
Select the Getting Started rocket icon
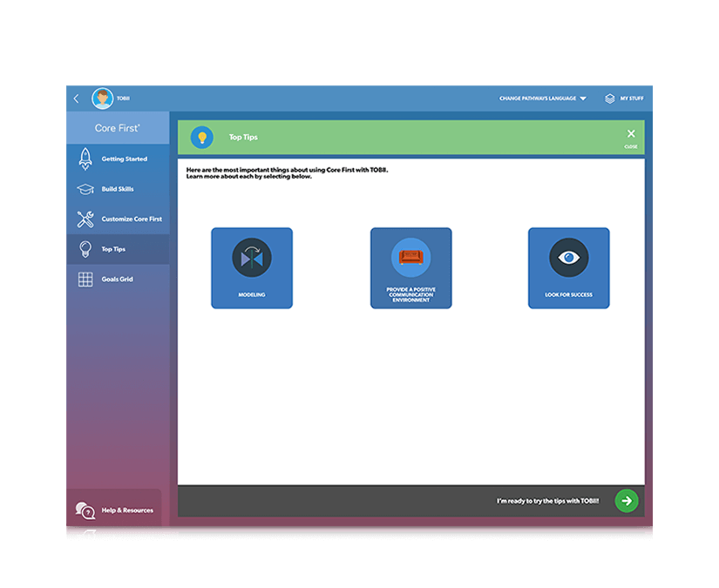pos(85,159)
